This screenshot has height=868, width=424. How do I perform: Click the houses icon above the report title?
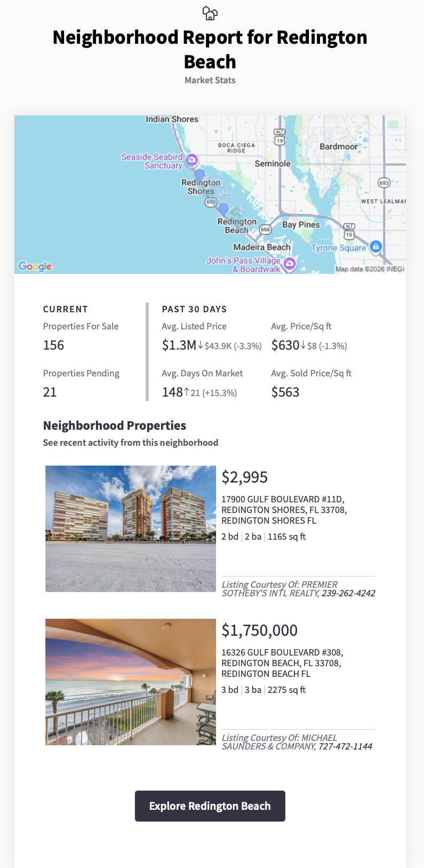point(210,13)
